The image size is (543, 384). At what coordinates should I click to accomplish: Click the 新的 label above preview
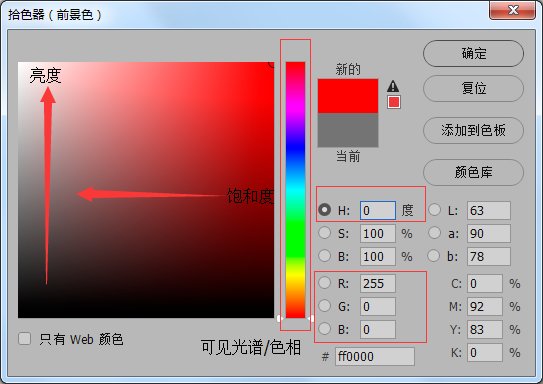(348, 69)
